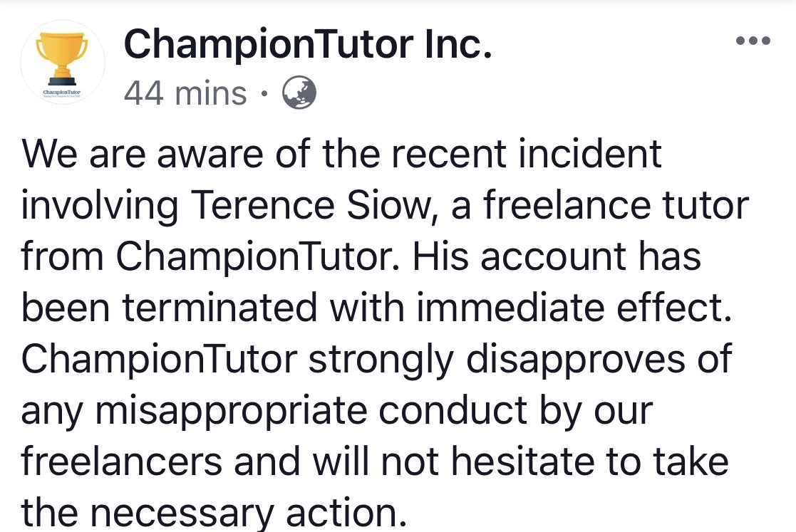This screenshot has height=532, width=796.
Task: Click the word 'incident' in first line
Action: coord(589,154)
